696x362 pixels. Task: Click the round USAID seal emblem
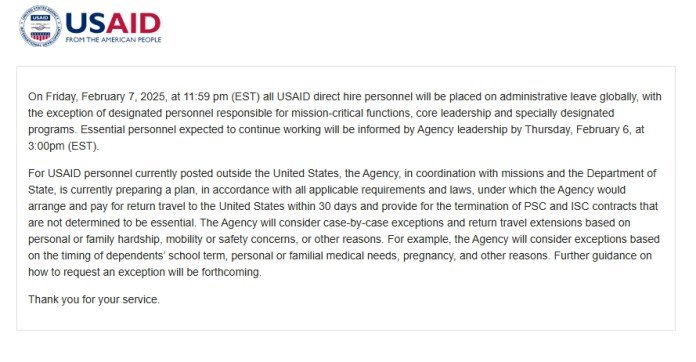click(40, 26)
